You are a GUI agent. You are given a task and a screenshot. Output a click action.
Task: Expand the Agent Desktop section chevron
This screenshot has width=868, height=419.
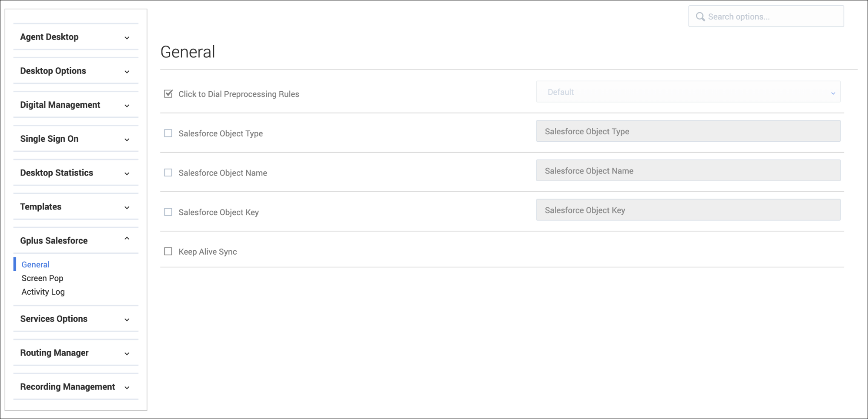[x=127, y=38]
